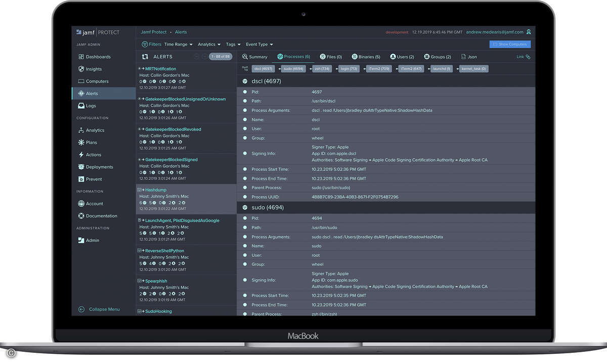Open Dashboards in the sidebar
Viewport: 607px width, 364px height.
98,57
